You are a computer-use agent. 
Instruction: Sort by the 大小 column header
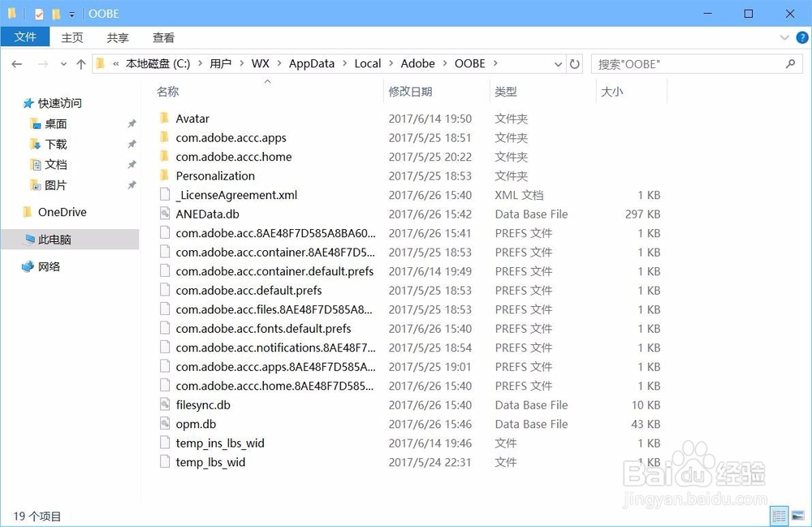(611, 92)
